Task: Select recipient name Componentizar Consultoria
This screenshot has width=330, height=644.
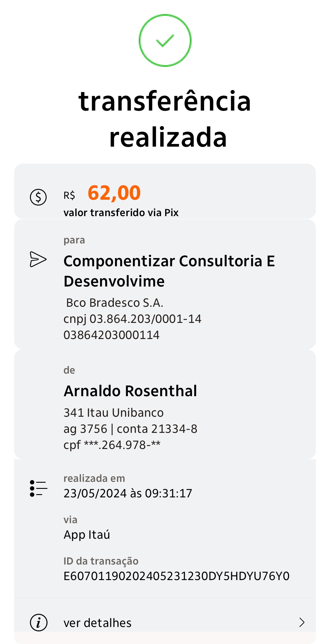Action: (169, 271)
